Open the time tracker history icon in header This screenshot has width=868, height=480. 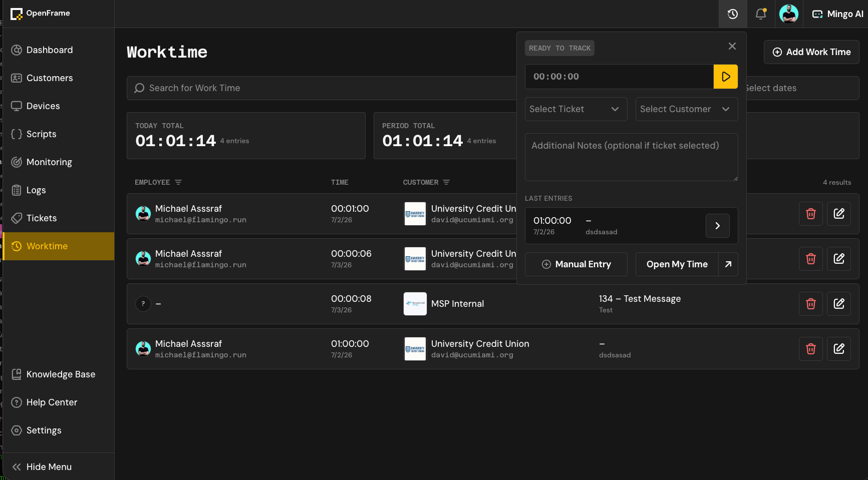[733, 14]
